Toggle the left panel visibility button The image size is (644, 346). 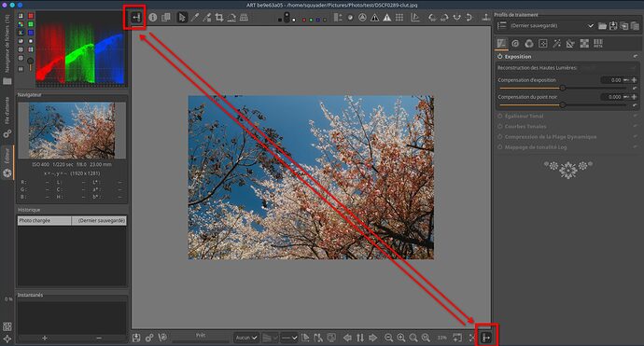click(x=136, y=18)
